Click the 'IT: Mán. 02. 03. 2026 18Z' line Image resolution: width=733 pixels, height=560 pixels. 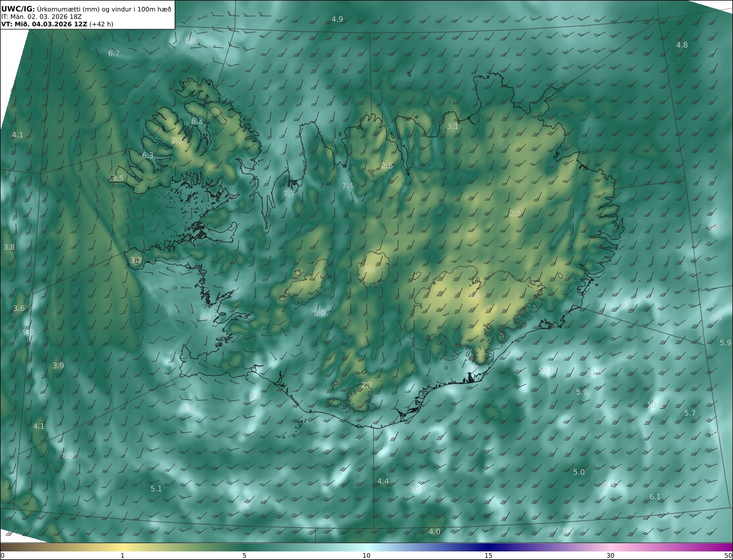pyautogui.click(x=42, y=17)
